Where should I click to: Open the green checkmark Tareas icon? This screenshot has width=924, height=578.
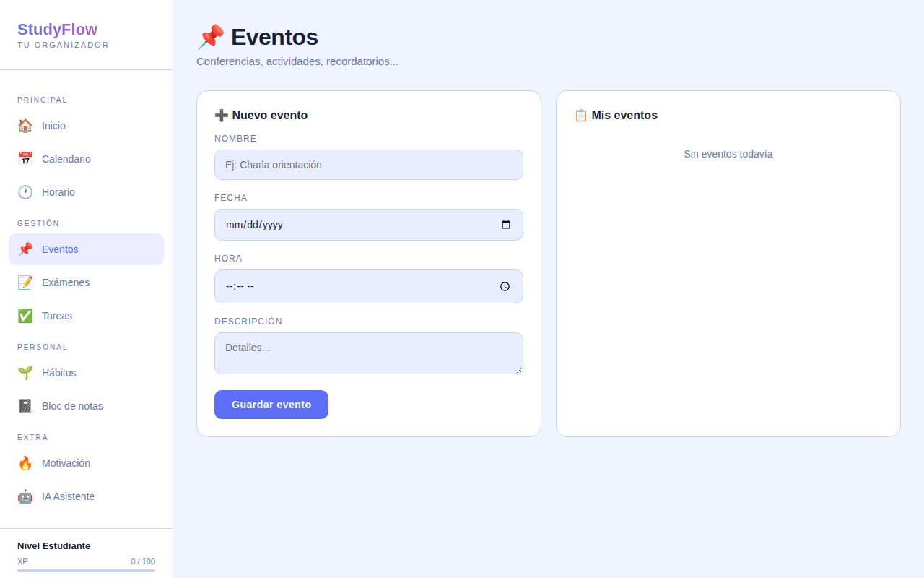[25, 316]
